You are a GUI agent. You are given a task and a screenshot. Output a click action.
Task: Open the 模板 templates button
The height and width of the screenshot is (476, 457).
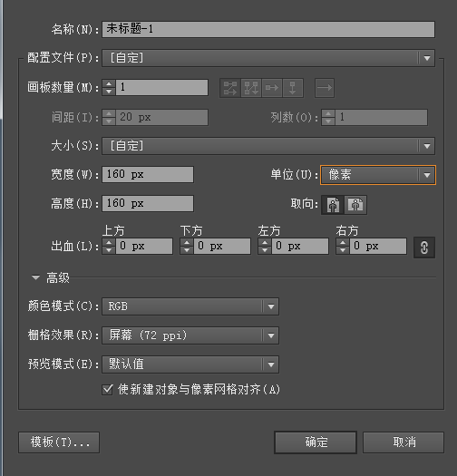click(x=59, y=442)
